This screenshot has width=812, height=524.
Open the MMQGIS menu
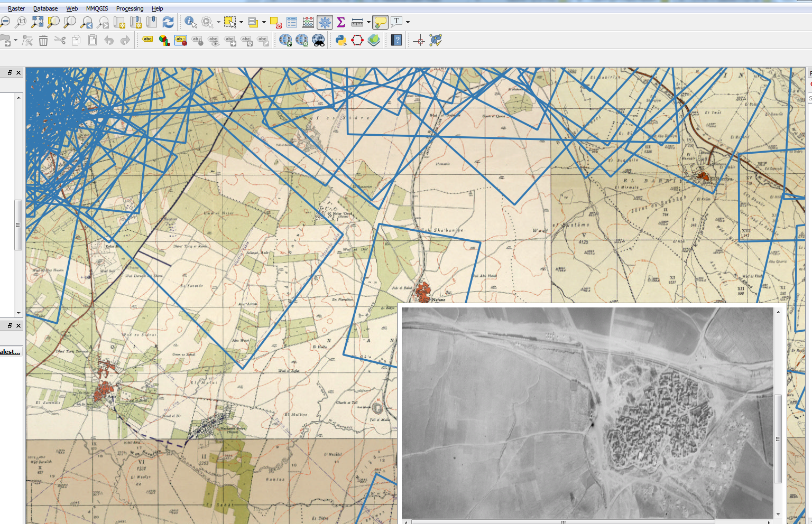click(97, 8)
